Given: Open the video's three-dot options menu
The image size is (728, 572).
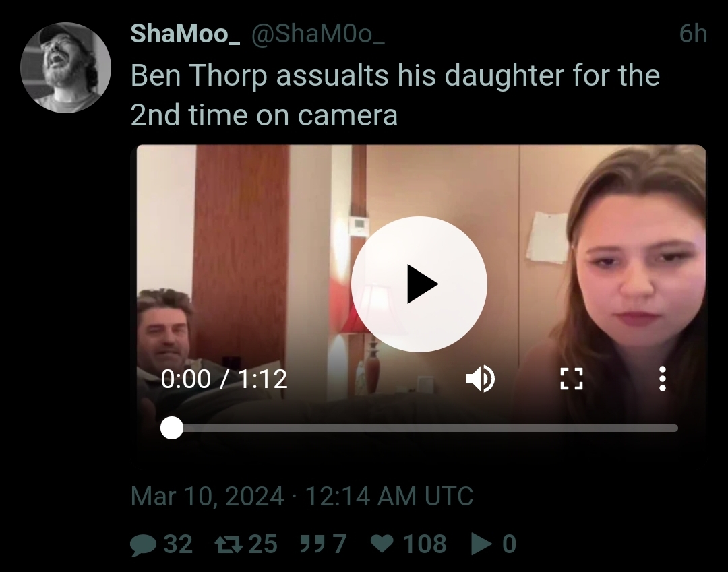Looking at the screenshot, I should [663, 379].
